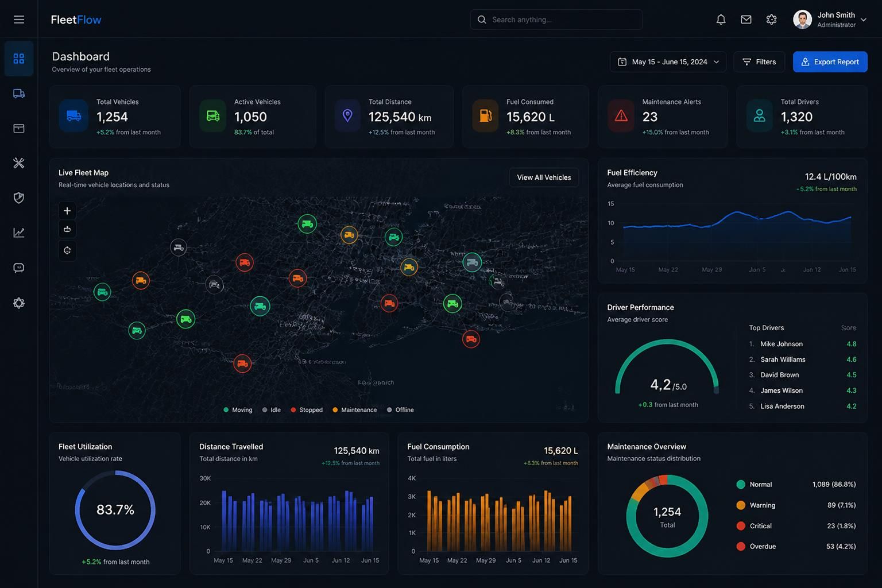Click the 53 (4.2%) Overdue count
The width and height of the screenshot is (882, 588).
(x=841, y=547)
